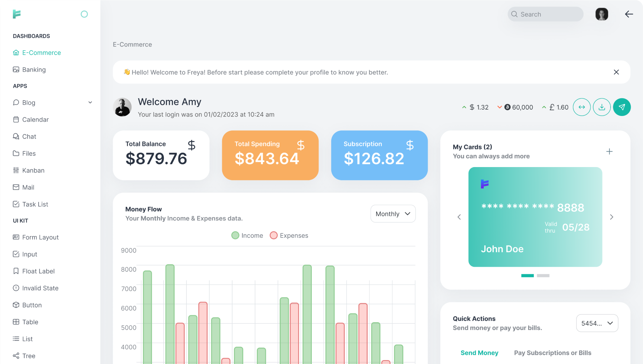
Task: Click the Search input field
Action: [550, 14]
